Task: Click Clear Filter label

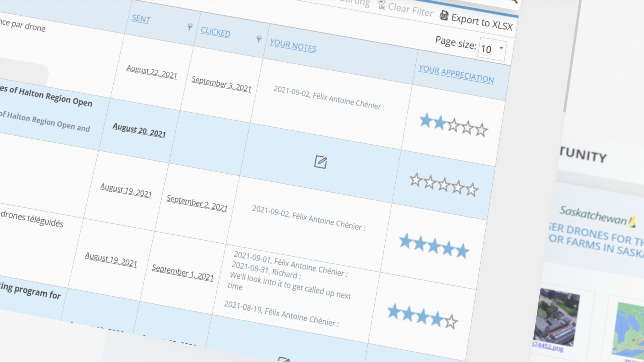Action: [411, 10]
